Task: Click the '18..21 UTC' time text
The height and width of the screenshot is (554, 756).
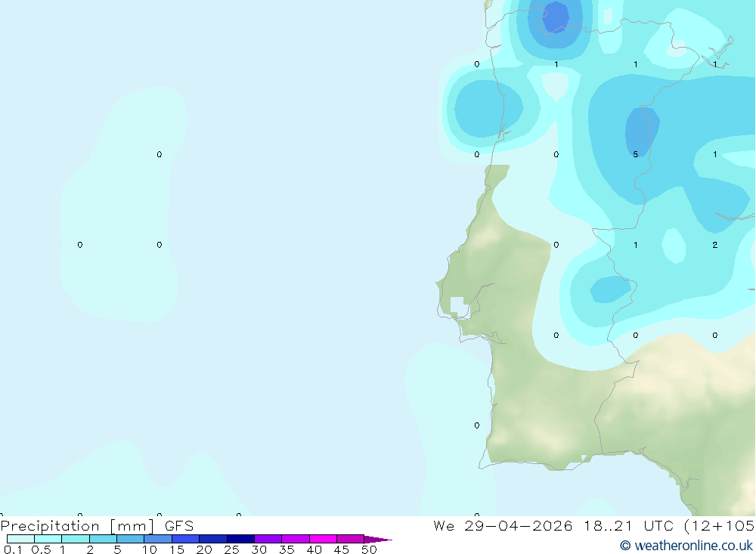Action: point(631,525)
